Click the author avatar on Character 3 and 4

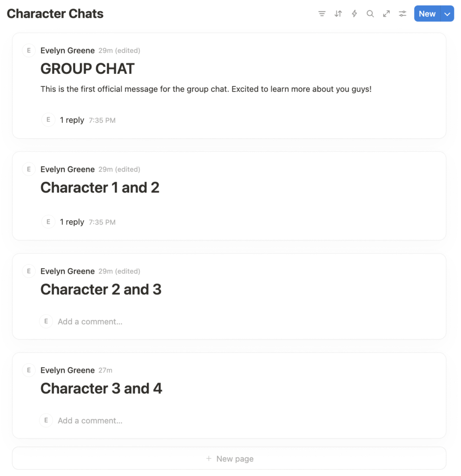point(29,370)
